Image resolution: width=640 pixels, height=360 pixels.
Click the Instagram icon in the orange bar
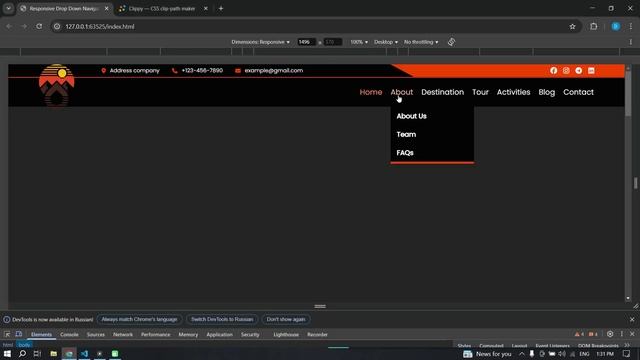pos(566,71)
